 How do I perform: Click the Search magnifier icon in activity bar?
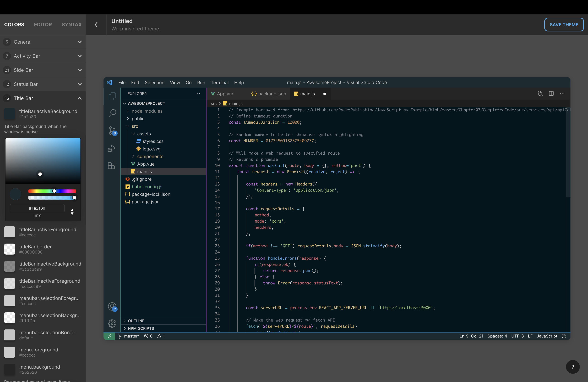coord(112,113)
